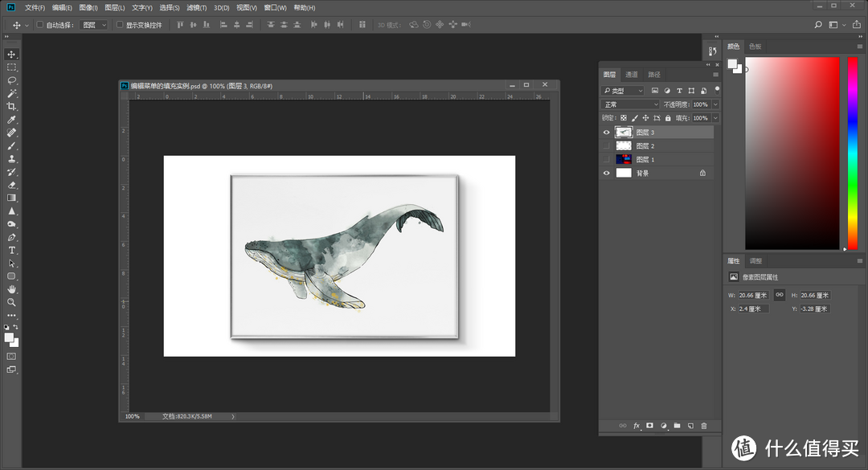Select the Lasso tool
The width and height of the screenshot is (868, 470).
coord(11,80)
